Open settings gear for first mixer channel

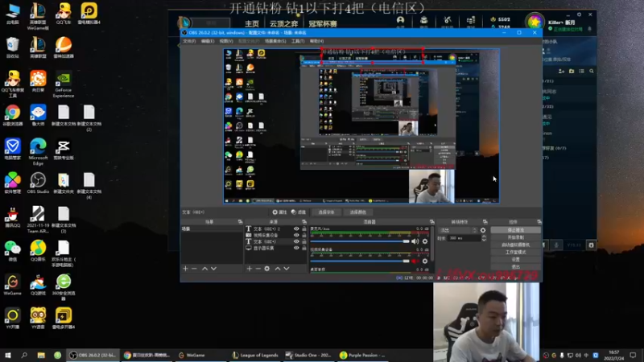pos(425,241)
